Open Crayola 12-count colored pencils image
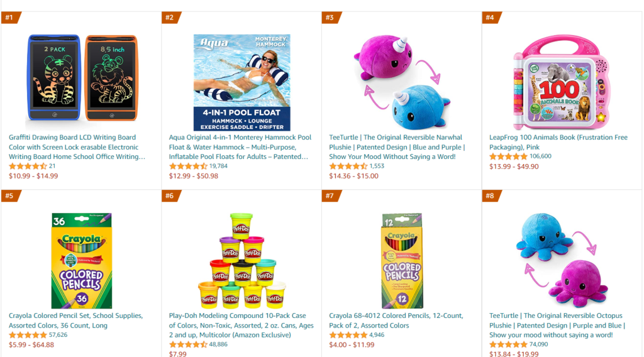 tap(402, 261)
